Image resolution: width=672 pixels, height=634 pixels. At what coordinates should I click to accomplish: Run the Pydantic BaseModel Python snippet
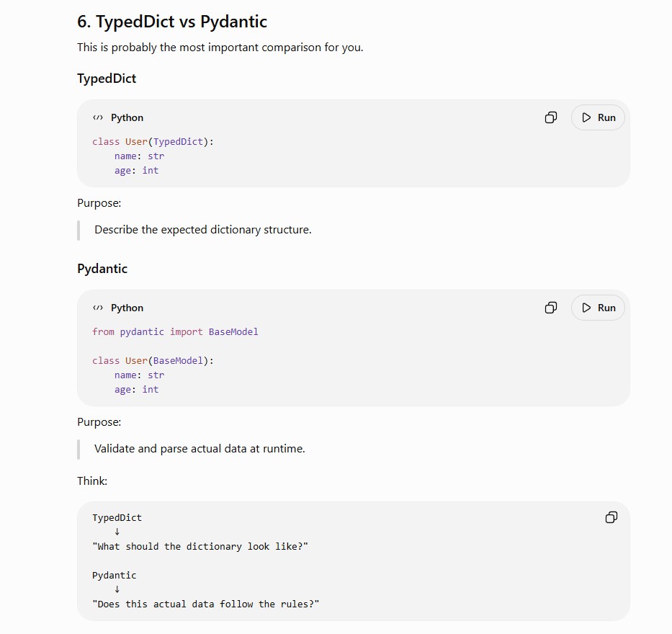click(x=598, y=308)
